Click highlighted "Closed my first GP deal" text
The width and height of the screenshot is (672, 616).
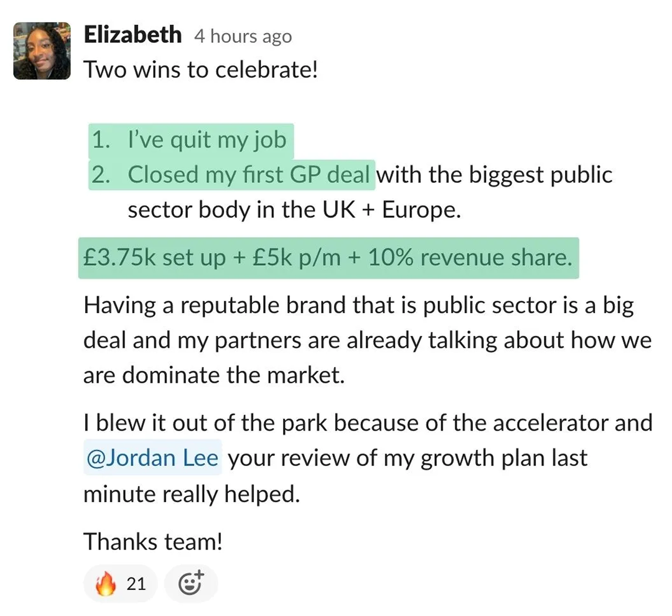(249, 175)
